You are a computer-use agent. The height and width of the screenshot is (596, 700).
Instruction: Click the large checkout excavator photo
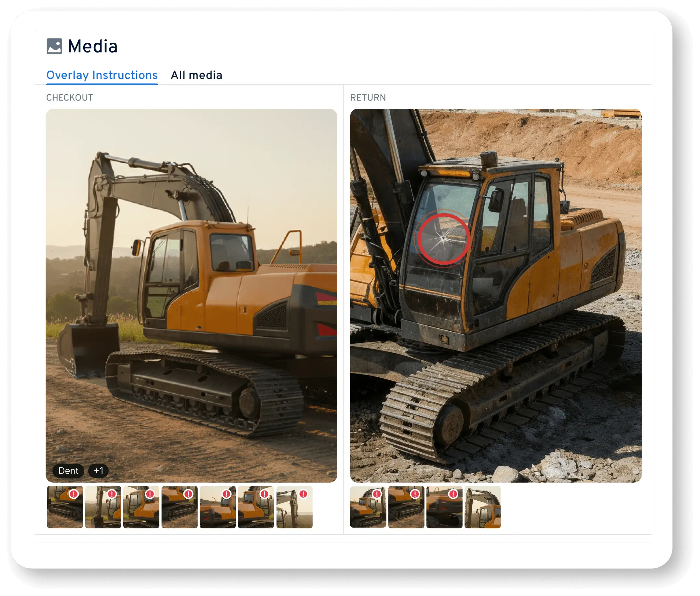pyautogui.click(x=192, y=295)
